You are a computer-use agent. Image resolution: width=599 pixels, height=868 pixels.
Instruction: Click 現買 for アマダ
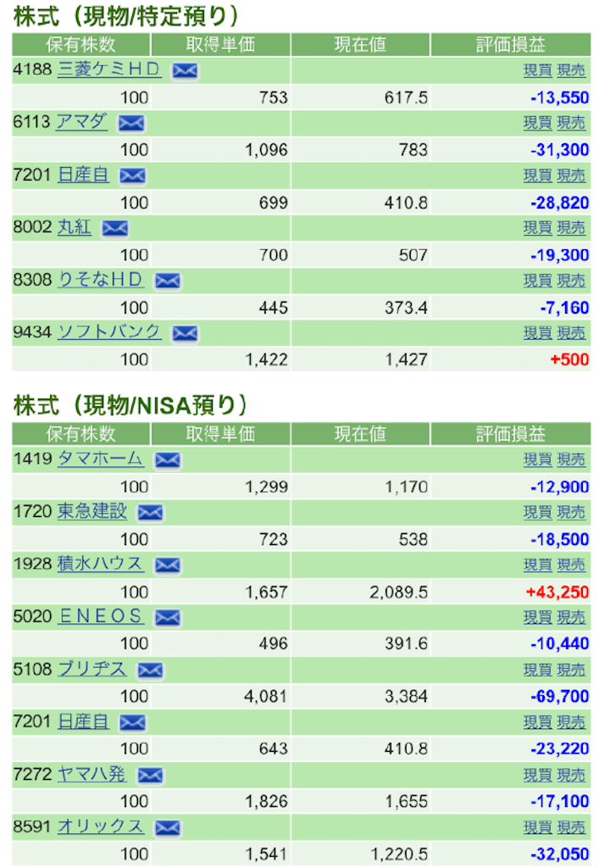pos(538,123)
